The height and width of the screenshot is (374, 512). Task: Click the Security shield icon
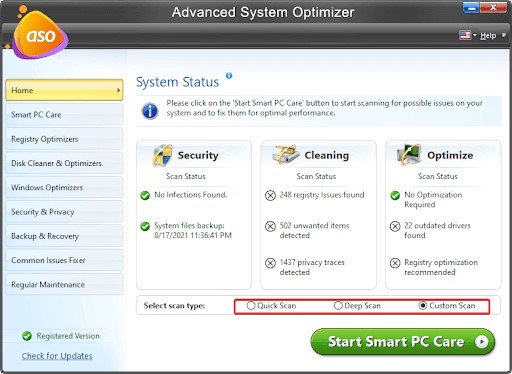[162, 155]
